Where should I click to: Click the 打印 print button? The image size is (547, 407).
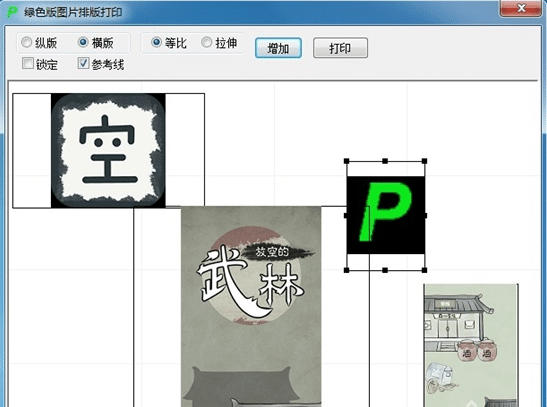coord(340,48)
